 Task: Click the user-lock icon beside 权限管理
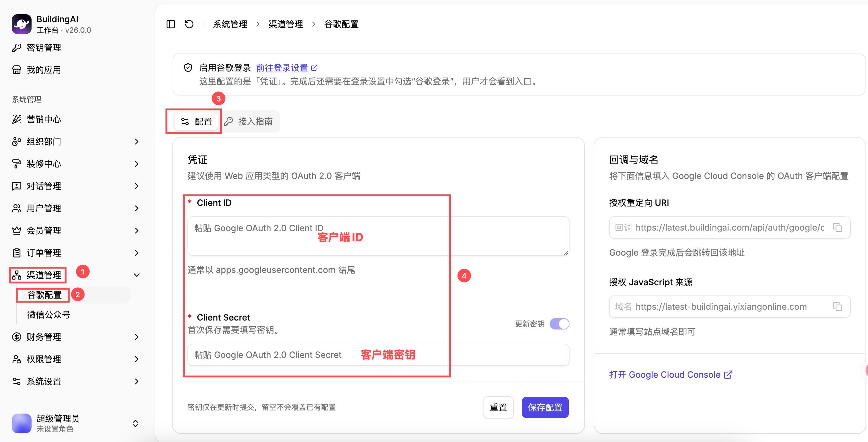tap(16, 359)
